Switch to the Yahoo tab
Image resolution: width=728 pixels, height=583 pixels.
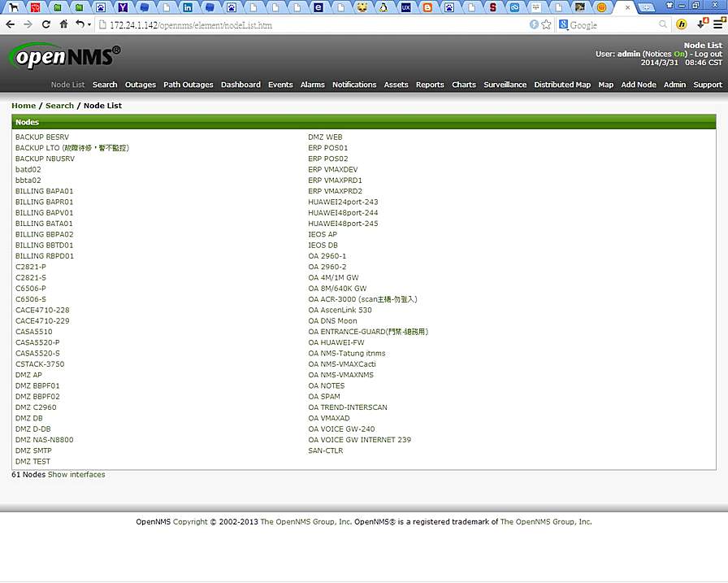tap(123, 7)
